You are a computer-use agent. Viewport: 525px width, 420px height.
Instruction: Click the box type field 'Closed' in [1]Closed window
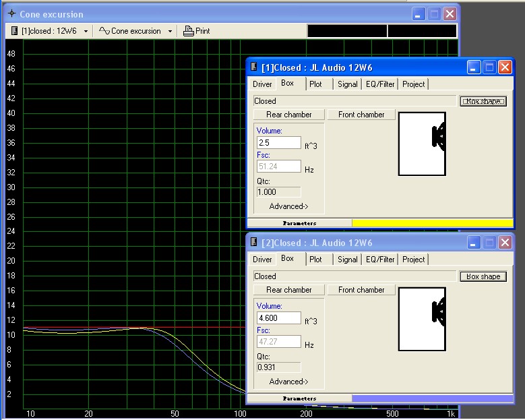click(x=355, y=101)
